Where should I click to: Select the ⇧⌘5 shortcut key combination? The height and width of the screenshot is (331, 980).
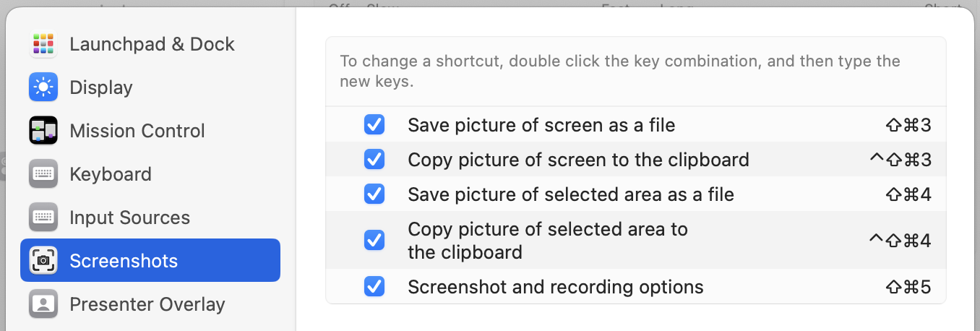(x=908, y=287)
